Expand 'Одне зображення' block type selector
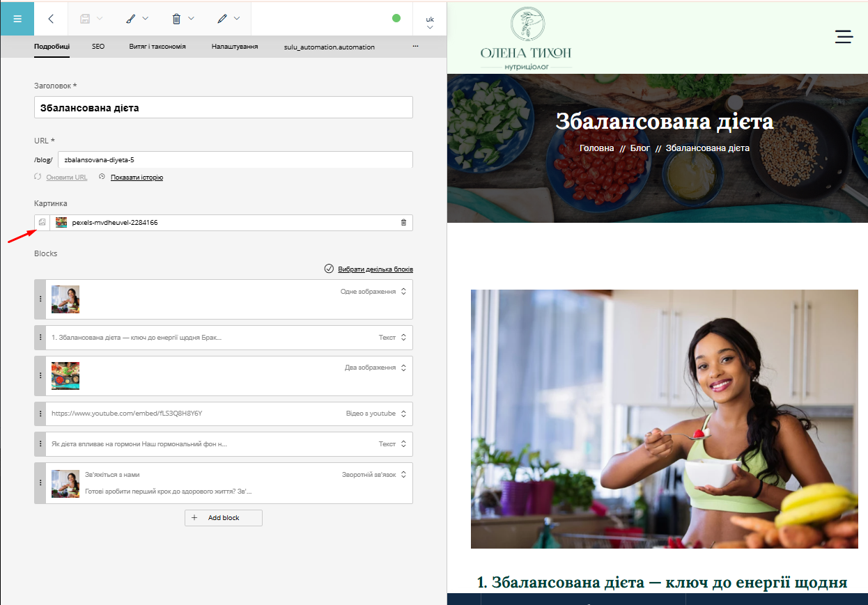The image size is (868, 605). click(x=403, y=292)
